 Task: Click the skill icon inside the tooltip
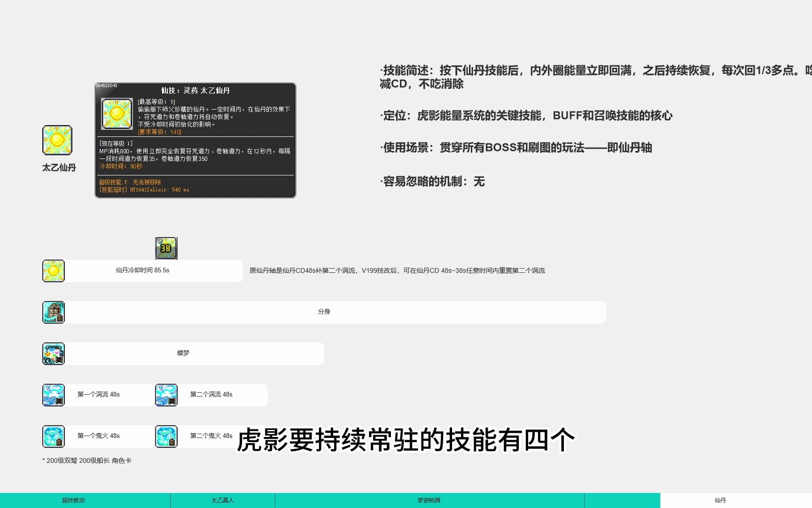(x=117, y=114)
